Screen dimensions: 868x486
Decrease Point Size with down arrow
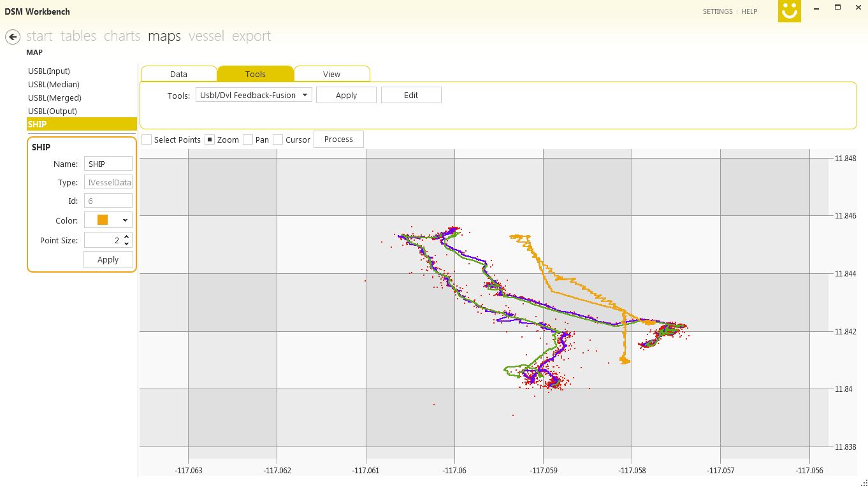[126, 244]
